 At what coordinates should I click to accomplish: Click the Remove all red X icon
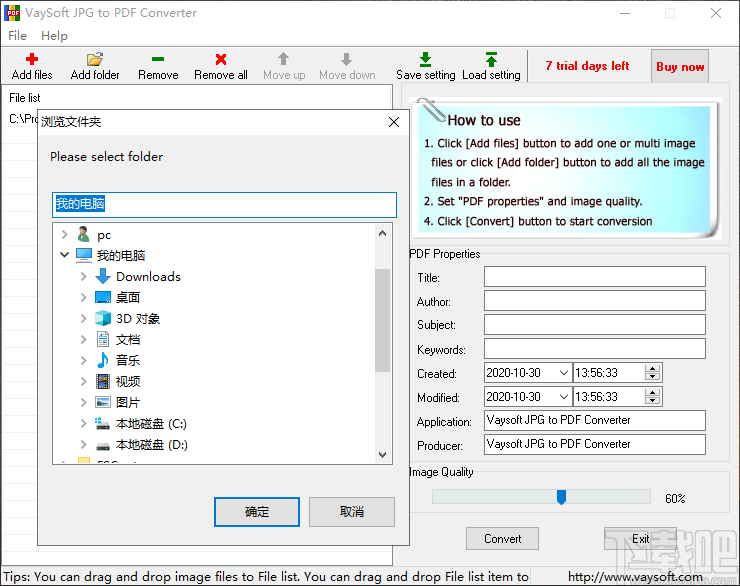(x=221, y=59)
